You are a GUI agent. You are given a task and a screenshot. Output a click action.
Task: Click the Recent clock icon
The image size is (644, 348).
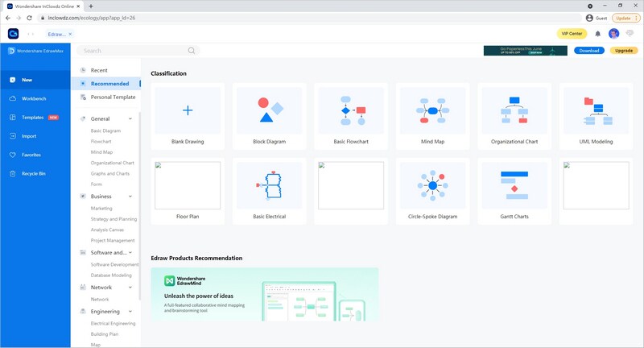point(83,70)
